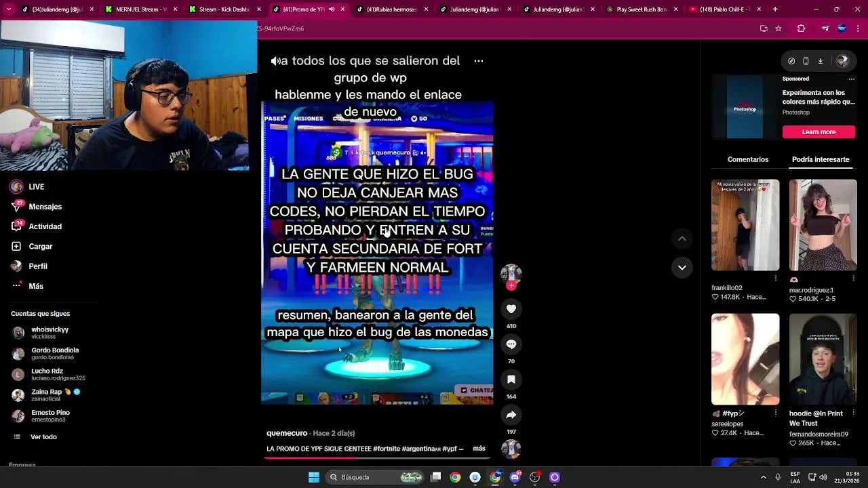Show hidden system tray icons
868x488 pixels.
tap(763, 477)
